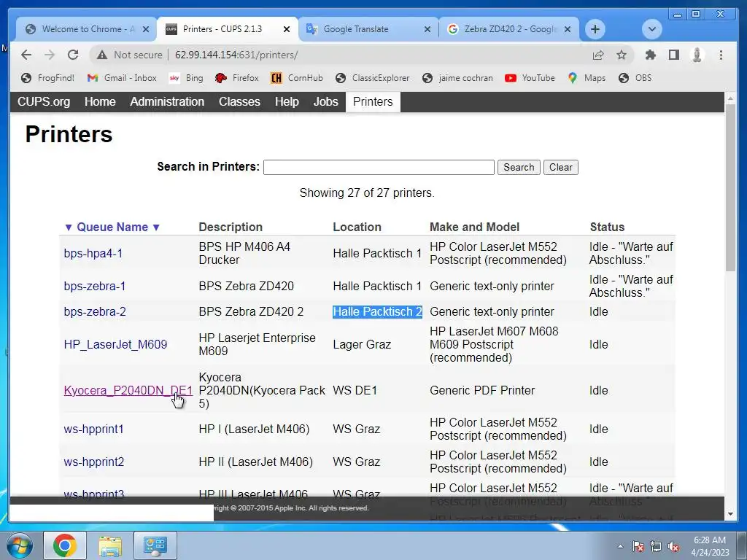747x560 pixels.
Task: Open the FrogFind! bookmark
Action: (48, 77)
